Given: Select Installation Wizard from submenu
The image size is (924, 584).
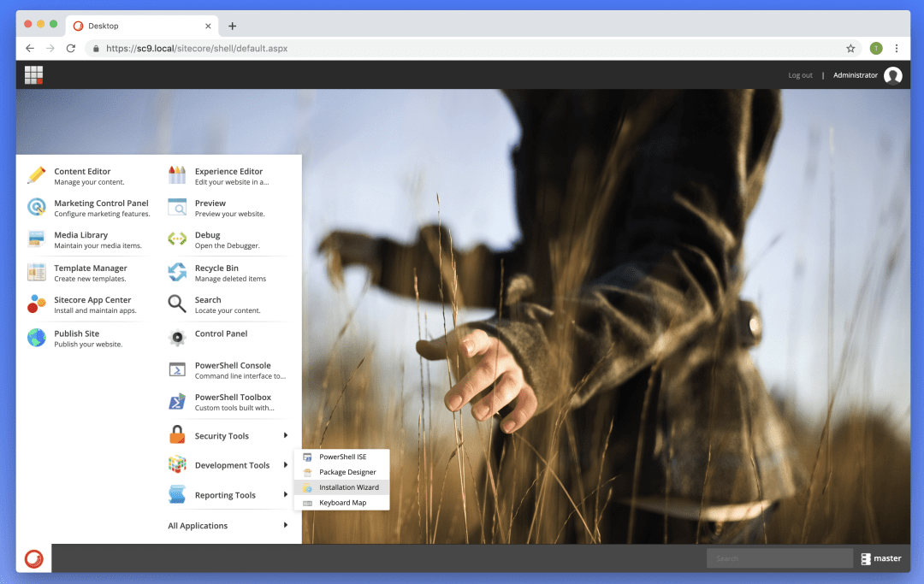Looking at the screenshot, I should pos(348,487).
